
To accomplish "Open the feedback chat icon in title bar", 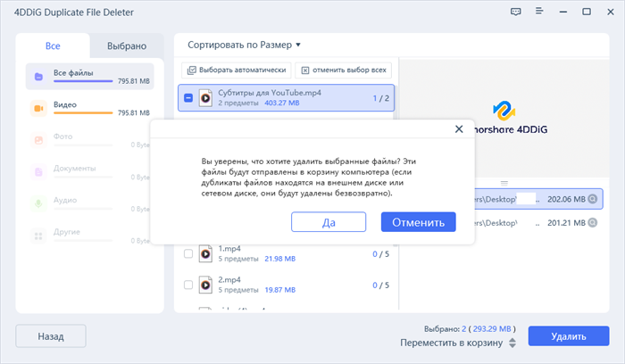I will coord(515,12).
